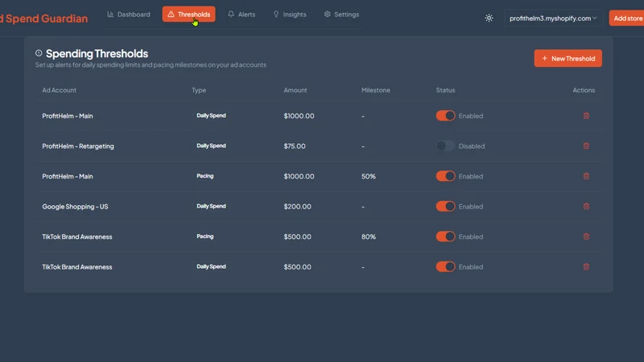Turn off the Google Shopping - US toggle

[x=445, y=206]
